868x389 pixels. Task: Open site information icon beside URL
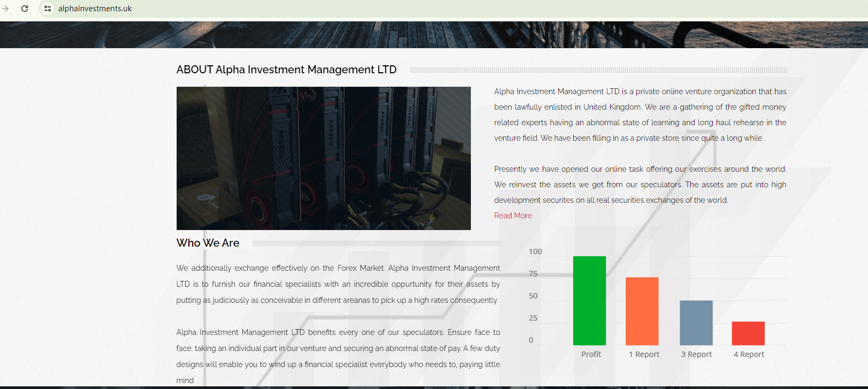click(48, 9)
